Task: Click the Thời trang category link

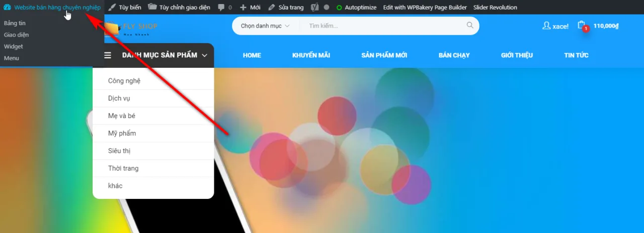Action: (x=123, y=168)
